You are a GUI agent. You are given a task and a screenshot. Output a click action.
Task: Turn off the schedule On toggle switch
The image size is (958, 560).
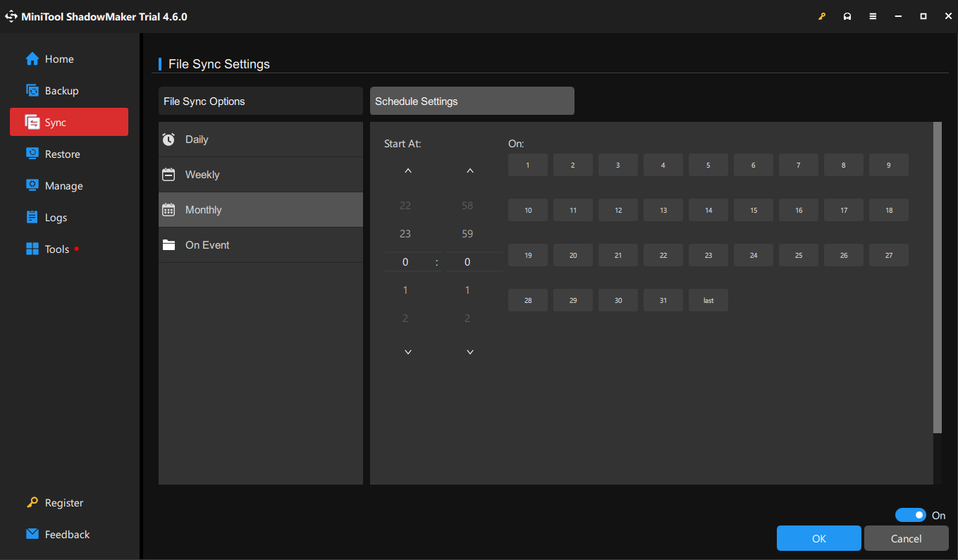coord(911,515)
